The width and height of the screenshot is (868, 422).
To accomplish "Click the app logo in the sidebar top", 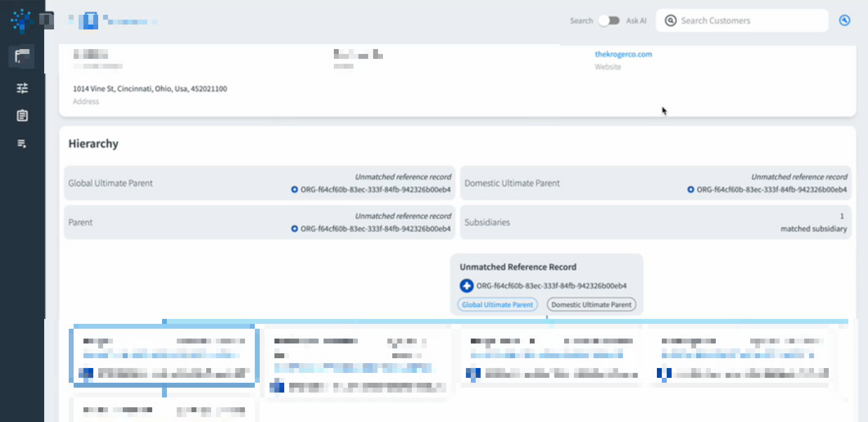I will (x=21, y=21).
